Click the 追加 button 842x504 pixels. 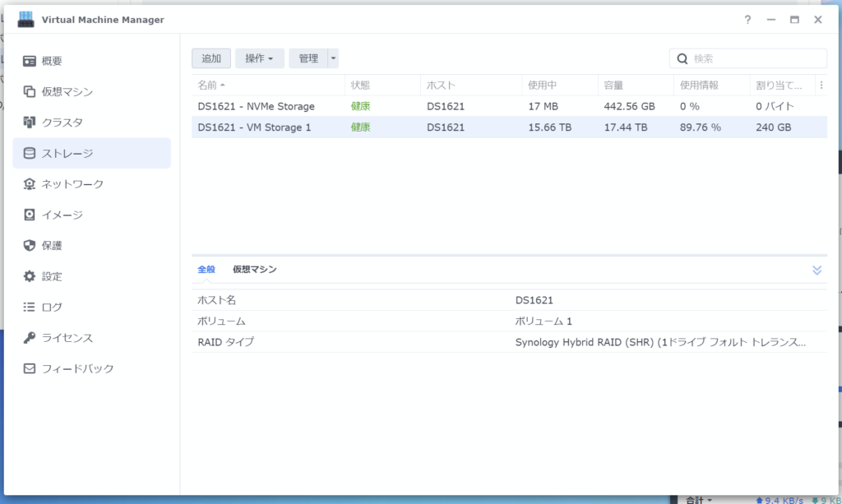(x=211, y=58)
